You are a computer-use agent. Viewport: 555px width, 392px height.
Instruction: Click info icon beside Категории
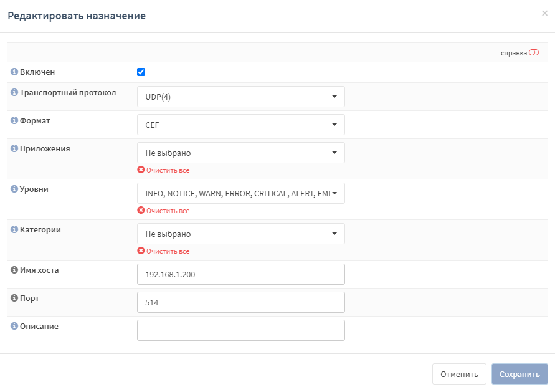[14, 229]
